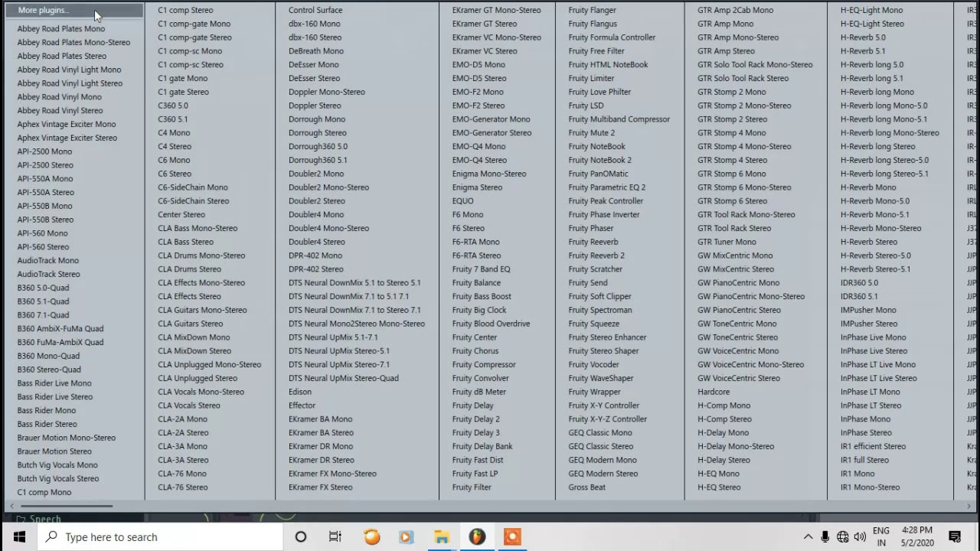The height and width of the screenshot is (551, 980).
Task: Open File Explorer from the taskbar
Action: tap(442, 536)
